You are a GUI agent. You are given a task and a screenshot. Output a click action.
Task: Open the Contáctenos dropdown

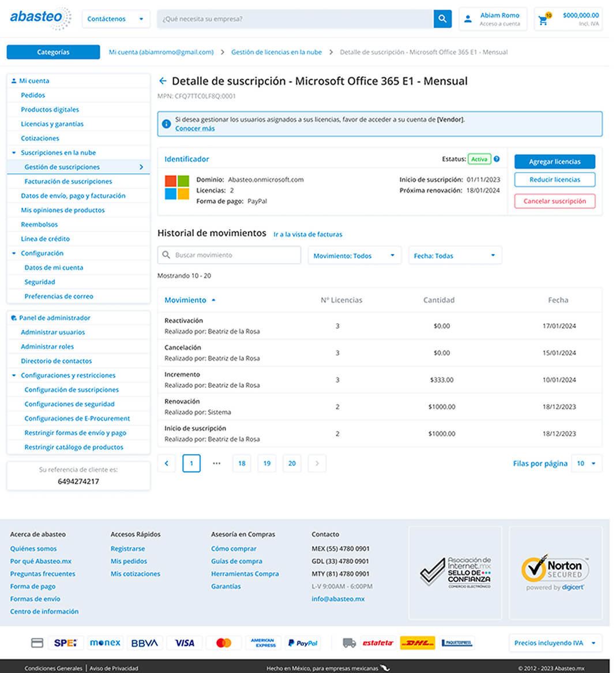tap(115, 19)
